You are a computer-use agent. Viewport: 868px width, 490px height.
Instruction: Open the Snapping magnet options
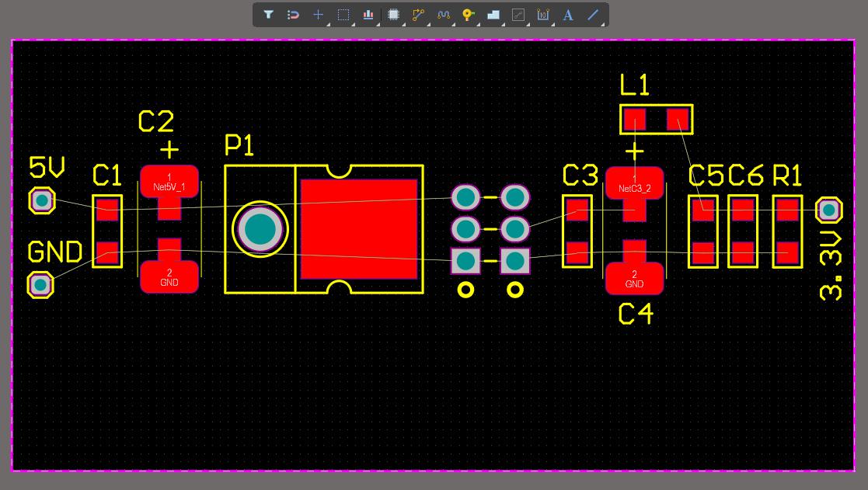click(294, 15)
